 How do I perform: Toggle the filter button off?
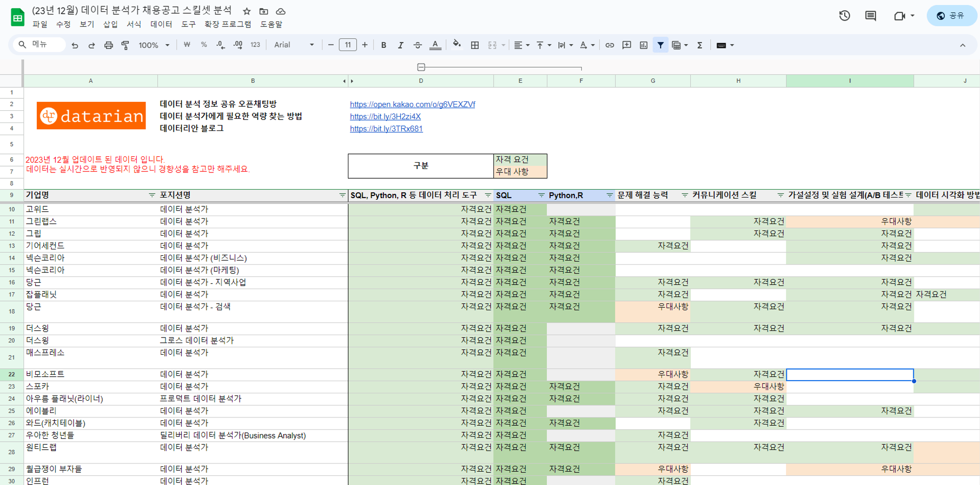click(661, 45)
